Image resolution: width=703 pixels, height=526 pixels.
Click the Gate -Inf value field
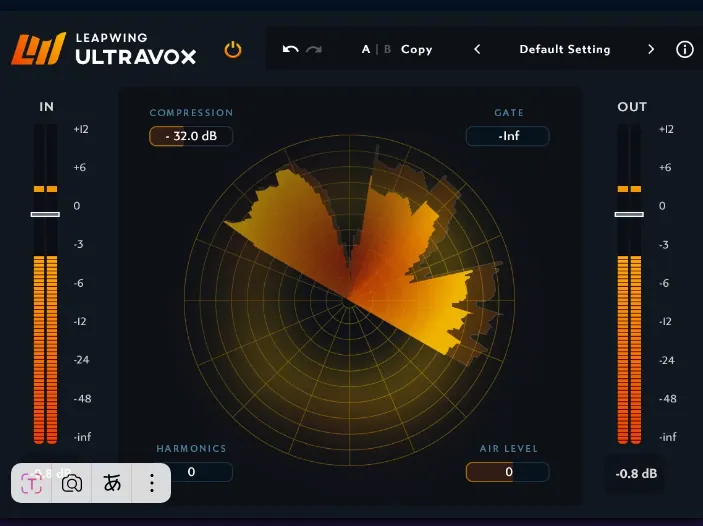508,136
